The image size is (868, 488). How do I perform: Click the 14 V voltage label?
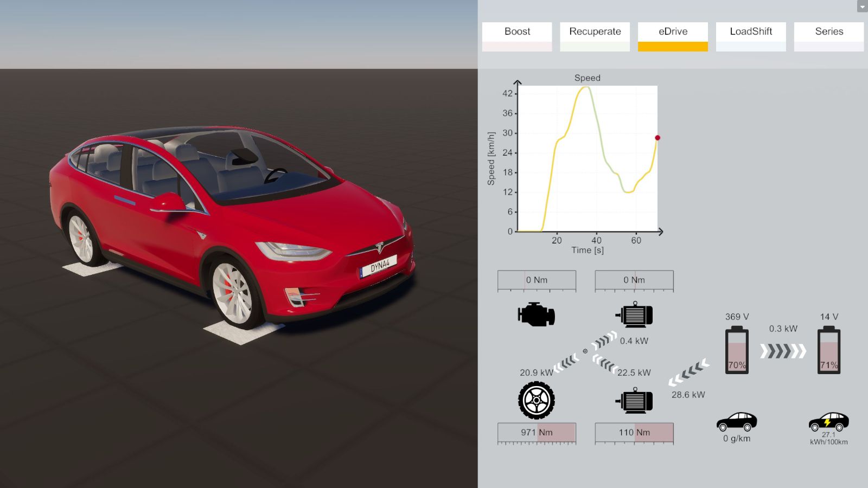(x=829, y=317)
